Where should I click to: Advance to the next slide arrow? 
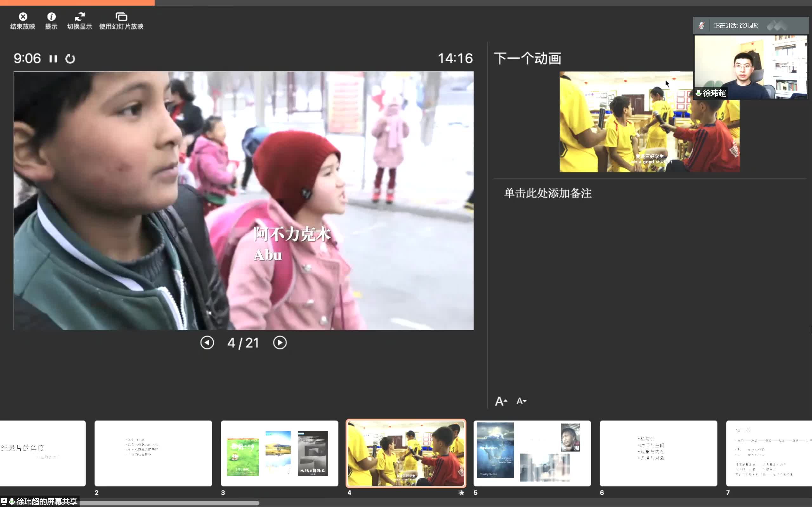pyautogui.click(x=280, y=343)
